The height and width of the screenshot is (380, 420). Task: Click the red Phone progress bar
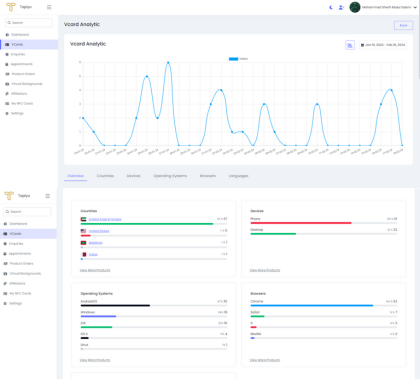[x=301, y=223]
